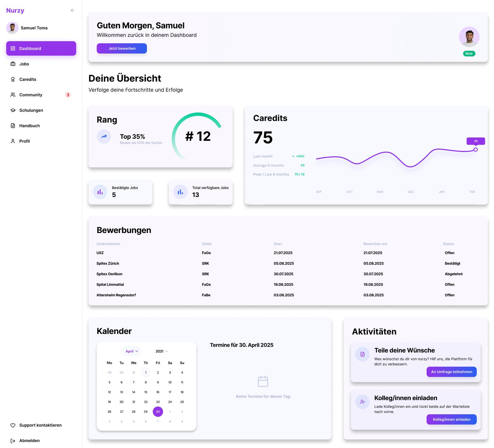Open the April month dropdown
Viewport: 494px width, 448px height.
tap(132, 351)
